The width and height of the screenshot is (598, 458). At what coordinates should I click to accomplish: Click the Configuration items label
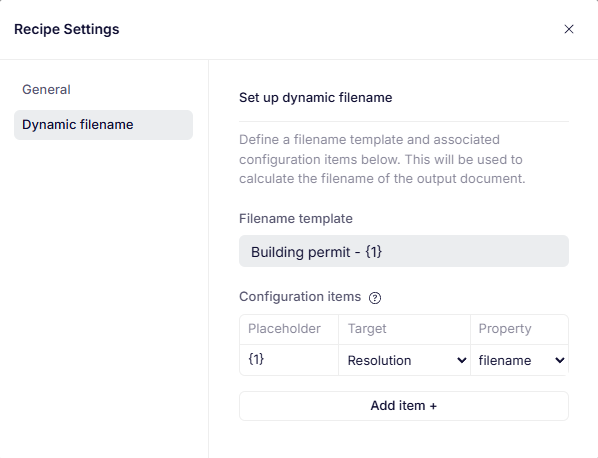point(300,296)
